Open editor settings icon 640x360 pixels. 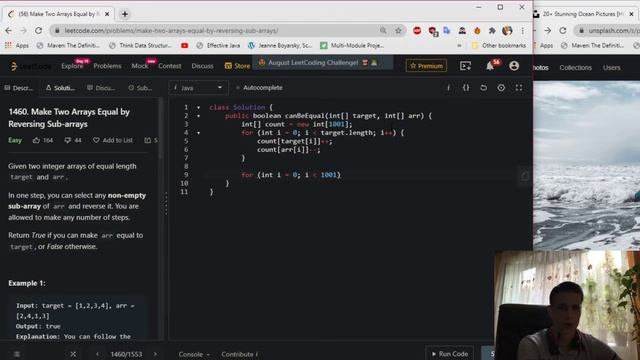(501, 88)
